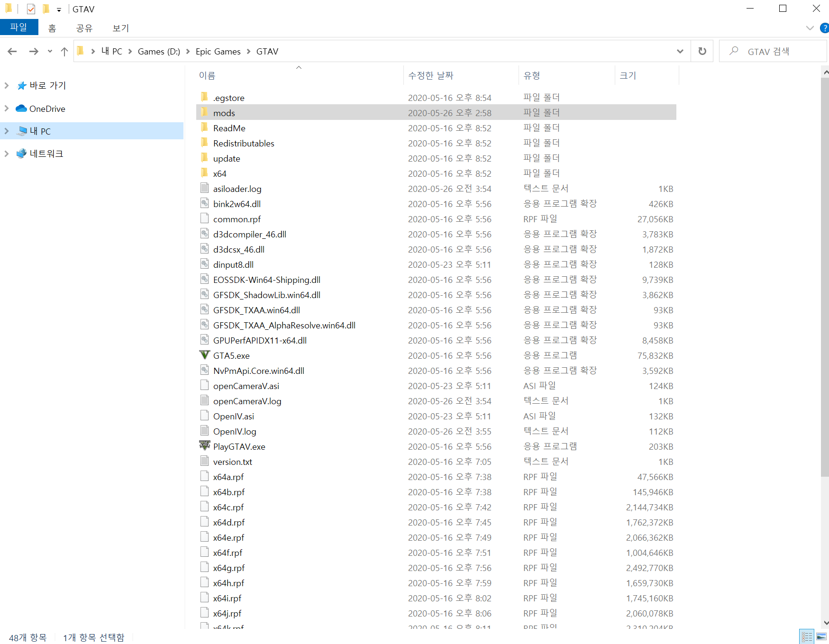Open the 보기 view ribbon tab
Image resolution: width=829 pixels, height=644 pixels.
pyautogui.click(x=121, y=28)
